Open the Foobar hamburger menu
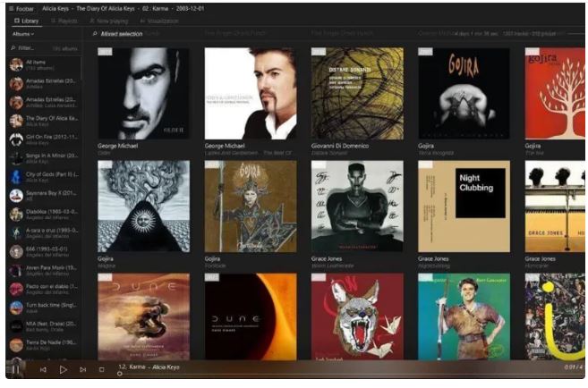588x388 pixels. tap(9, 7)
